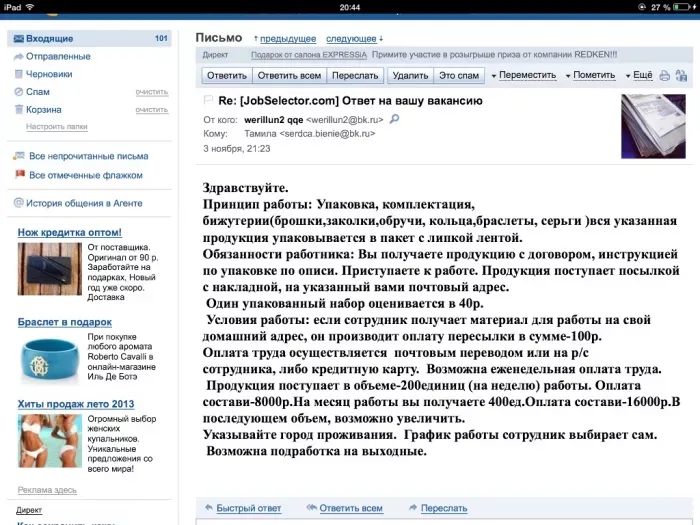Click the magnifier icon beside sender address
This screenshot has width=700, height=525.
(x=395, y=119)
